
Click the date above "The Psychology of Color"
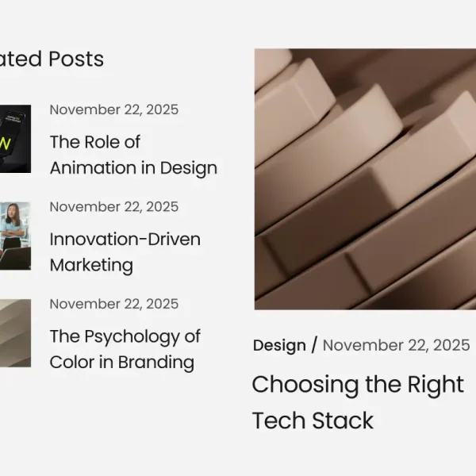pos(113,304)
